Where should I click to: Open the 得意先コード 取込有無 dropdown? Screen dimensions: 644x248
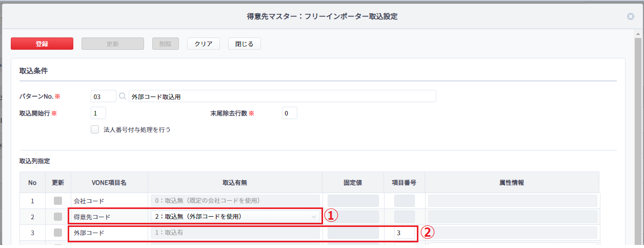pos(235,217)
